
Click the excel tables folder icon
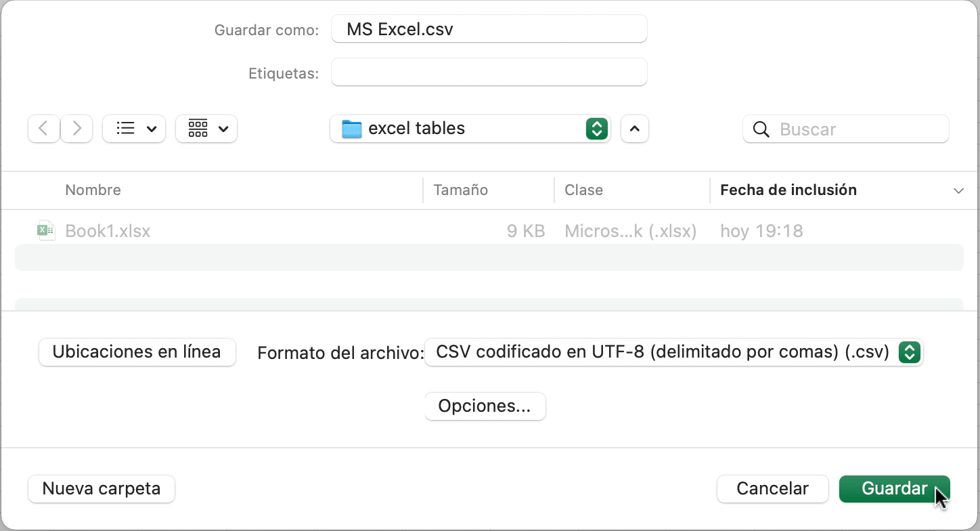point(351,128)
